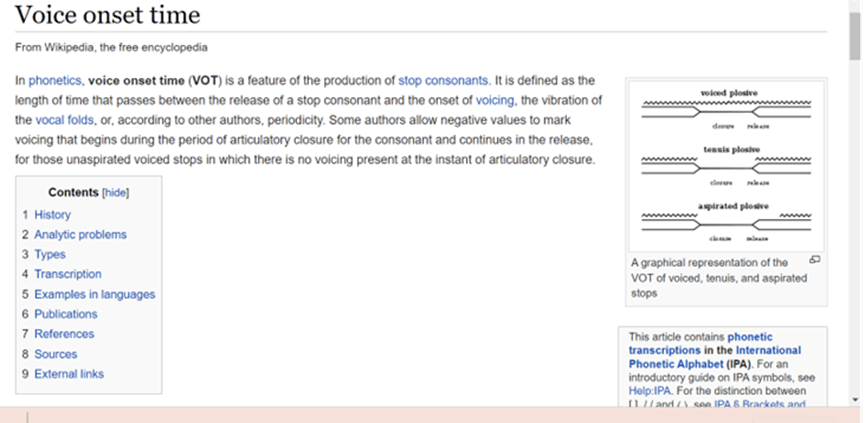Hide the Contents table
The image size is (865, 423).
pyautogui.click(x=116, y=192)
